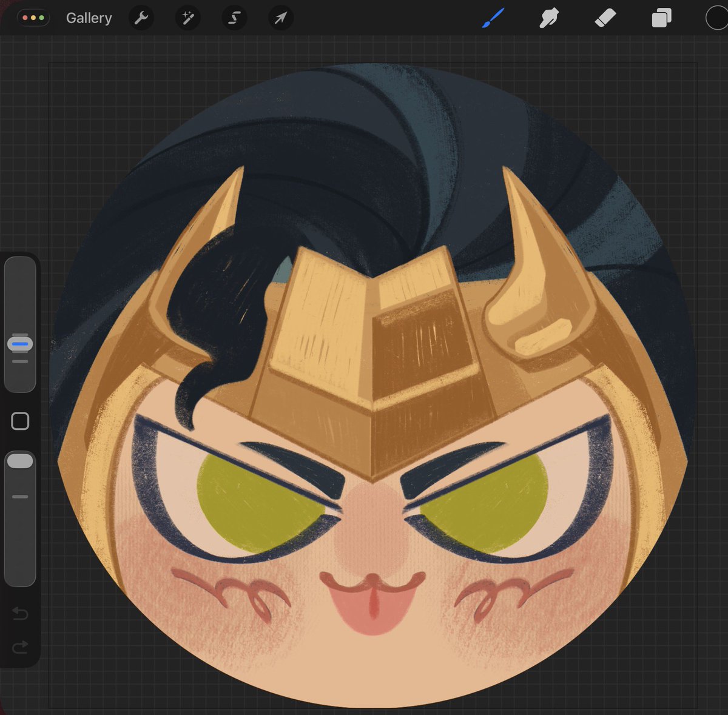Select the Paint brush tool
The width and height of the screenshot is (728, 715).
493,18
